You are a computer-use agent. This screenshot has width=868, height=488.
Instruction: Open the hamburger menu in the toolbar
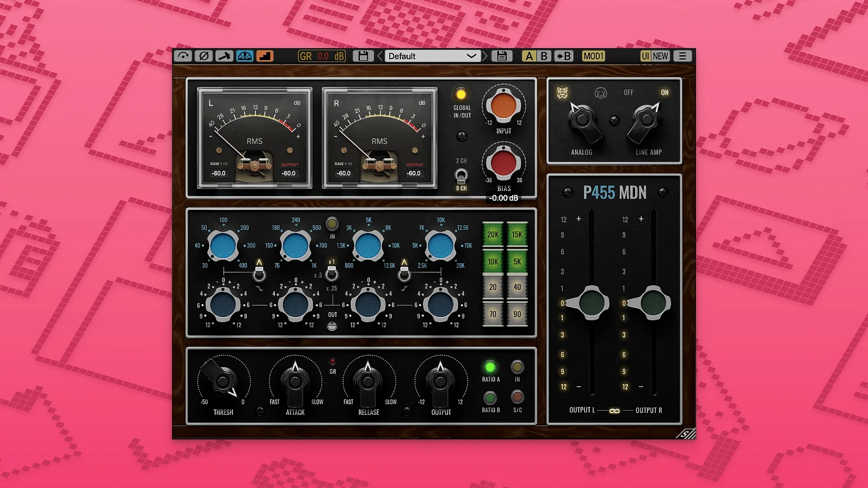tap(683, 56)
